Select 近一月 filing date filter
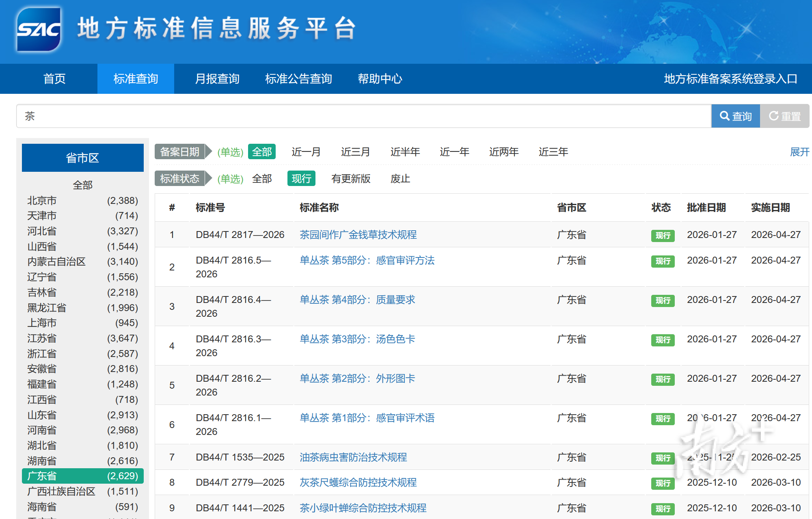The image size is (812, 519). [x=306, y=152]
